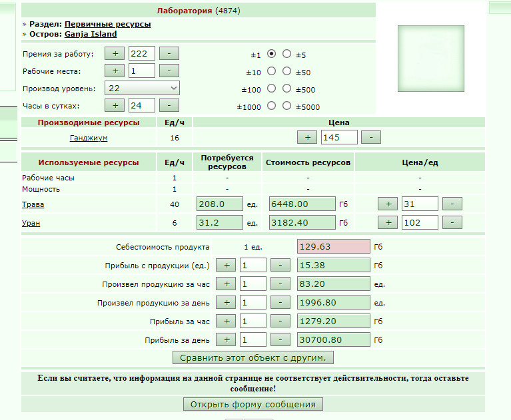Screen dimensions: 511x420
Task: Increase Прибыль за день with plus
Action: 226,339
